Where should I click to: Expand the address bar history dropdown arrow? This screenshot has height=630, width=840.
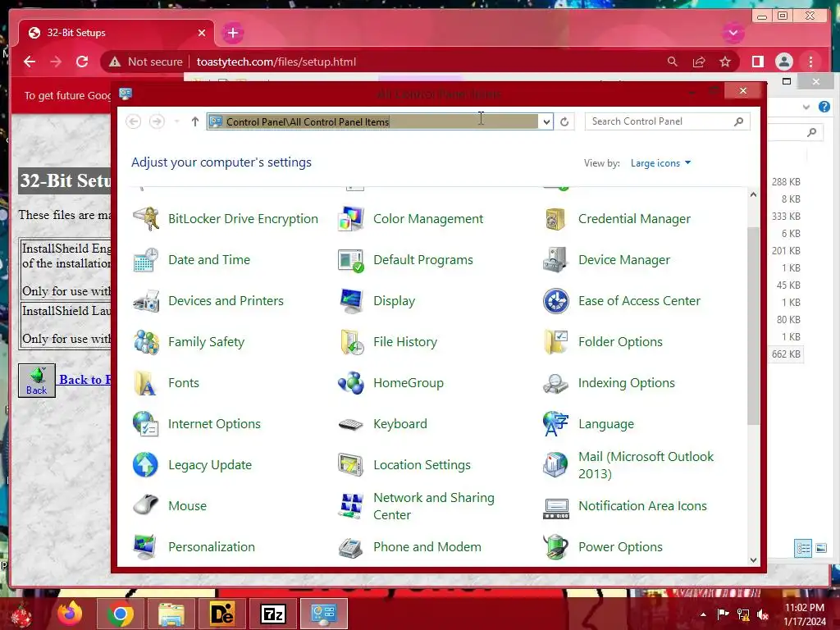546,121
